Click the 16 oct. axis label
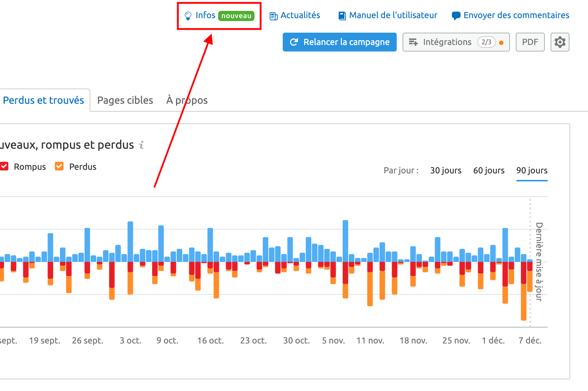This screenshot has height=391, width=588. [x=211, y=341]
